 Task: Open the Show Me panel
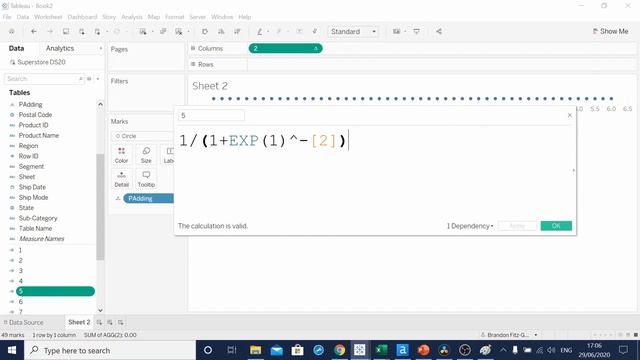pos(610,31)
